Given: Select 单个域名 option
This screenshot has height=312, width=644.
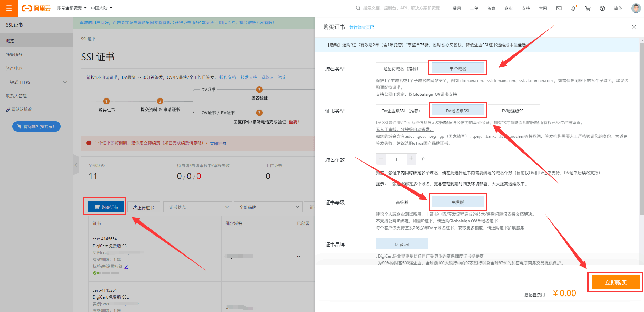Looking at the screenshot, I should point(458,69).
